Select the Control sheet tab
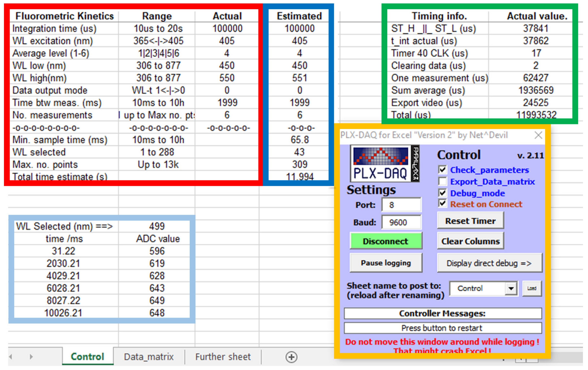This screenshot has width=588, height=370. (87, 357)
